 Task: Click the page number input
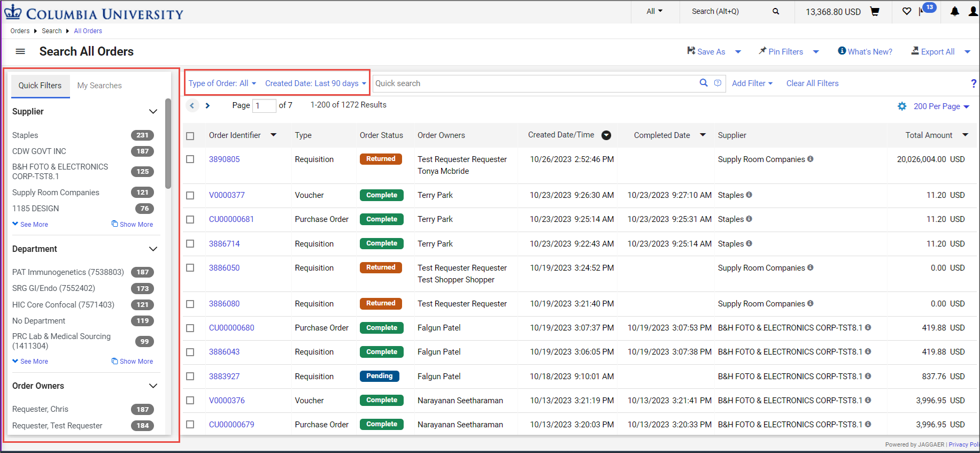264,105
